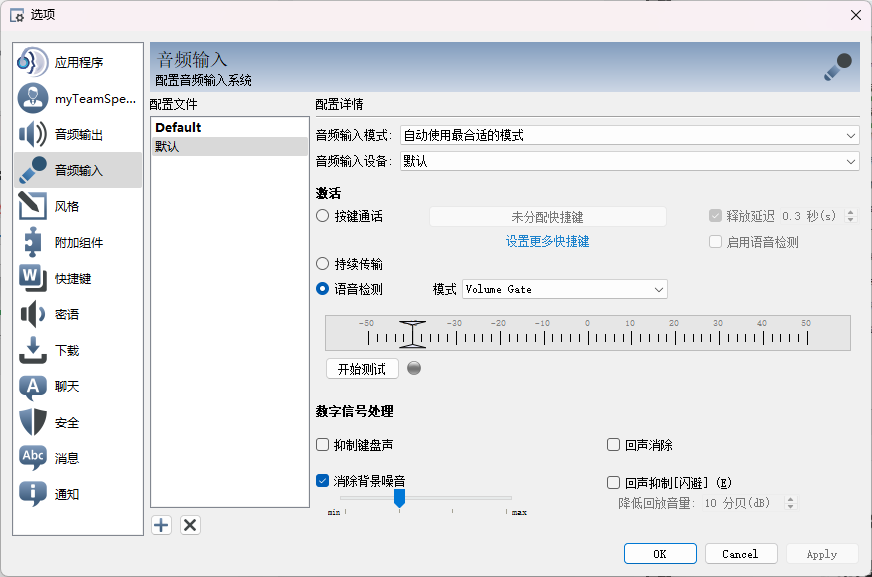Click the 风格 design icon
The height and width of the screenshot is (577, 872).
click(x=33, y=206)
